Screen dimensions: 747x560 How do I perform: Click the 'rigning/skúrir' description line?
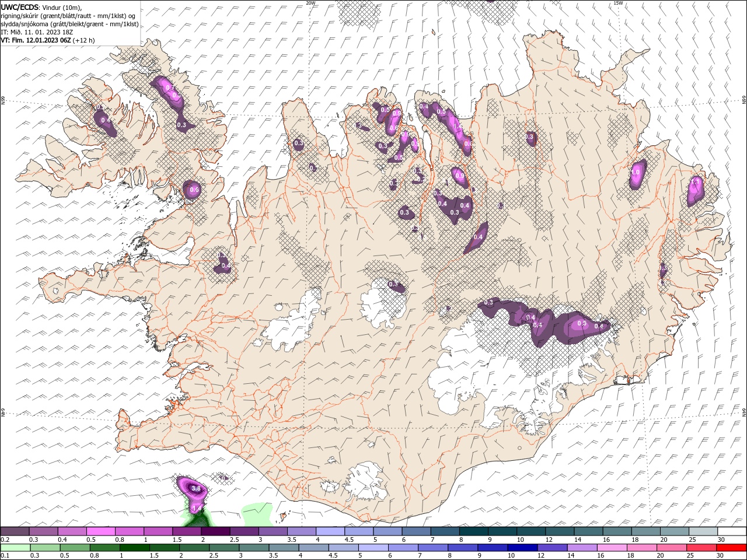tap(69, 16)
